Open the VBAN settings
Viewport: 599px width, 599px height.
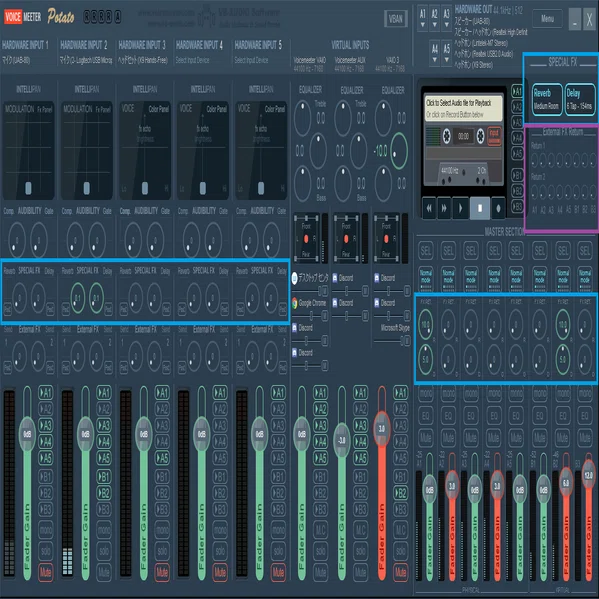pos(395,19)
